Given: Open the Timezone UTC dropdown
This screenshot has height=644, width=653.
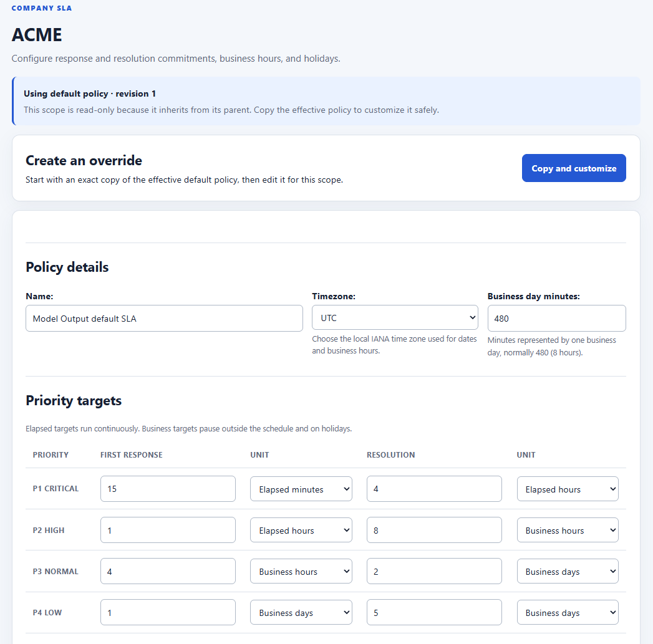Looking at the screenshot, I should click(394, 317).
